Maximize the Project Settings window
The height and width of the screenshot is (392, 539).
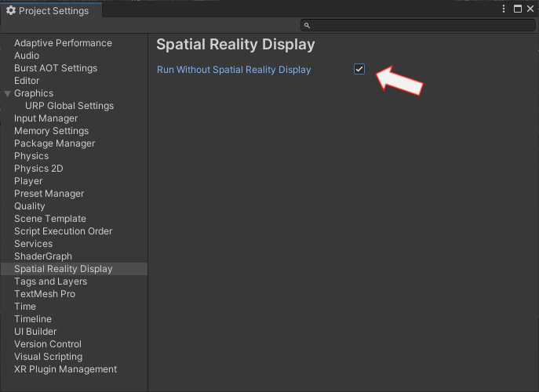(517, 9)
